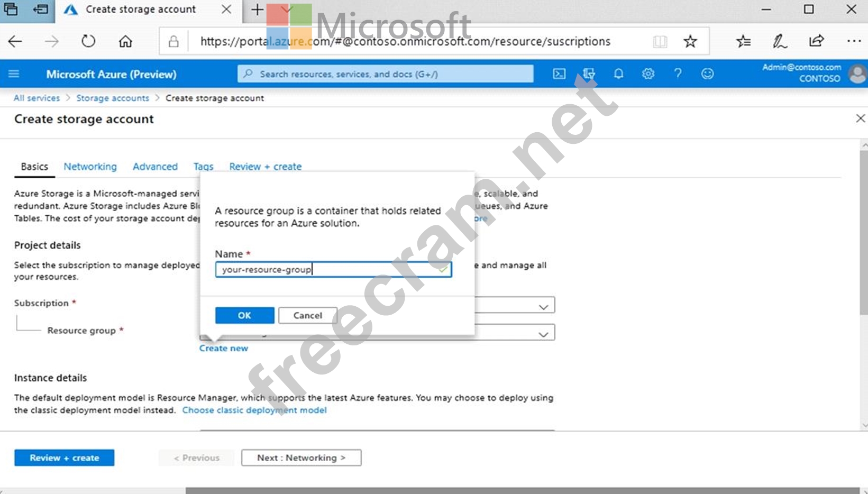Viewport: 868px width, 494px height.
Task: Click the Previous button
Action: [196, 458]
